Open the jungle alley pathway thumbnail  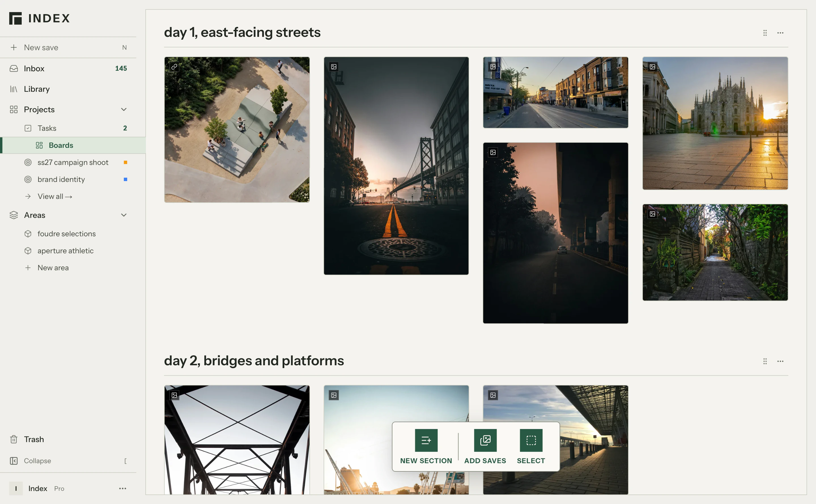[x=715, y=252]
